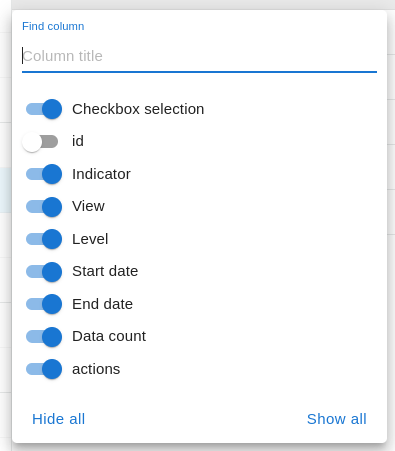
Task: Click the Hide all button
Action: [x=58, y=419]
